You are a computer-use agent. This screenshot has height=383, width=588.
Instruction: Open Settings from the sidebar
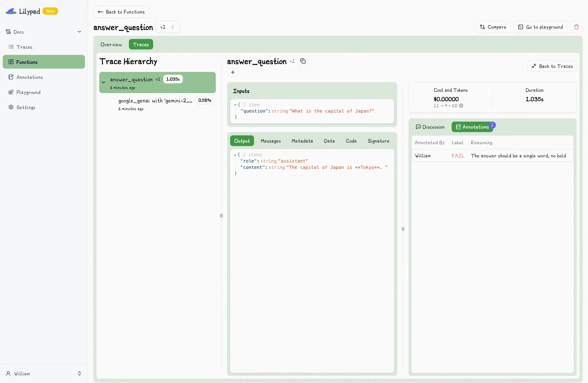pyautogui.click(x=26, y=107)
